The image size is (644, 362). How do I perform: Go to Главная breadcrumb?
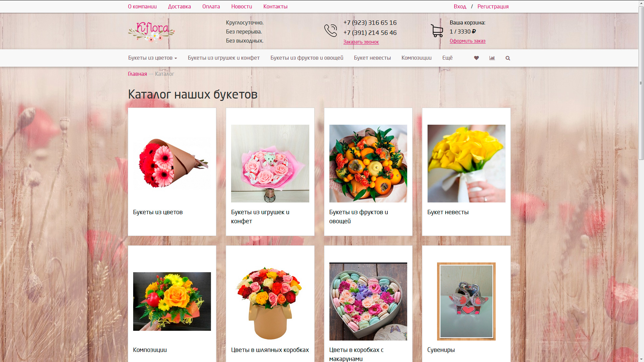click(x=138, y=74)
